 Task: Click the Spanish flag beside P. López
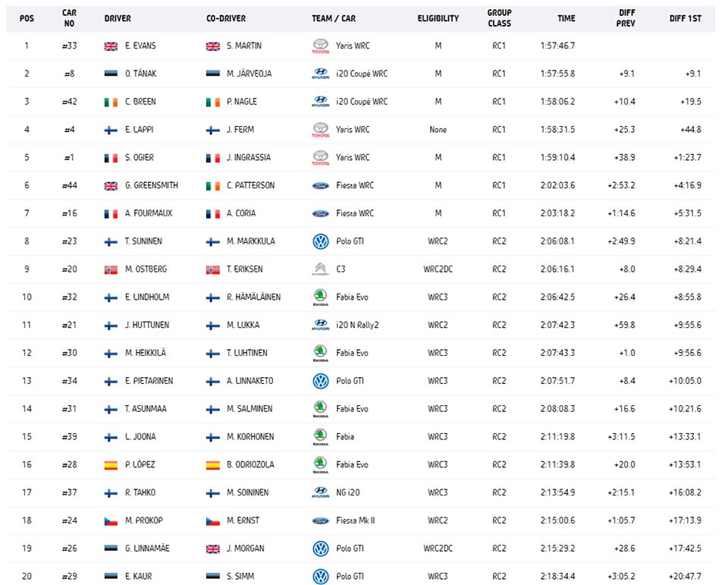coord(111,464)
